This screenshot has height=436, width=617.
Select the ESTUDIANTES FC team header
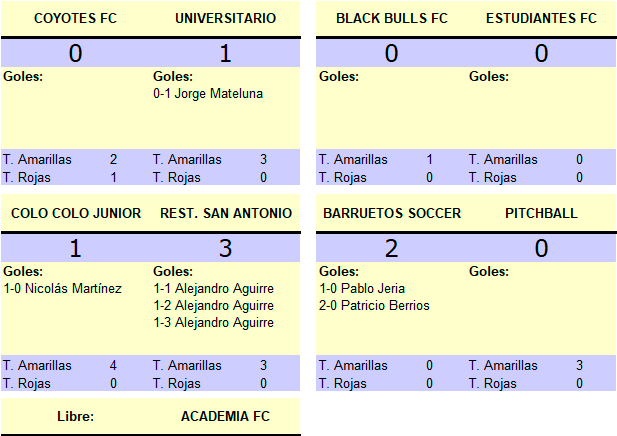point(541,18)
